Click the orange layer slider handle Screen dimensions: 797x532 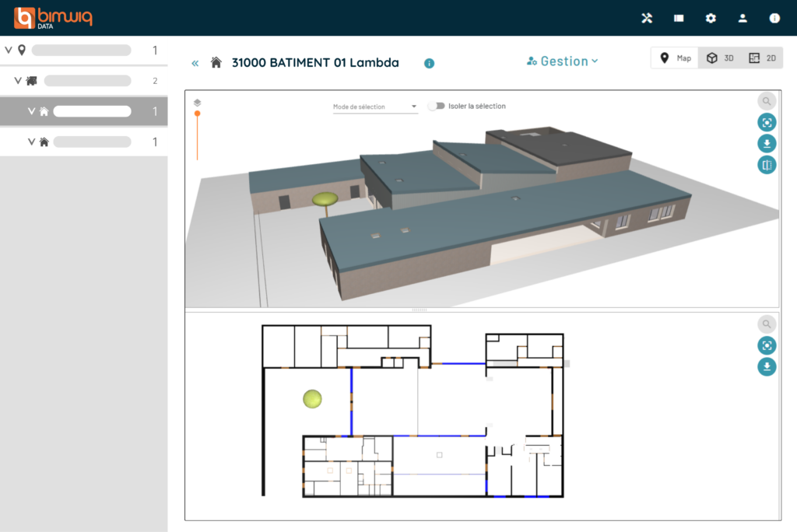coord(198,114)
